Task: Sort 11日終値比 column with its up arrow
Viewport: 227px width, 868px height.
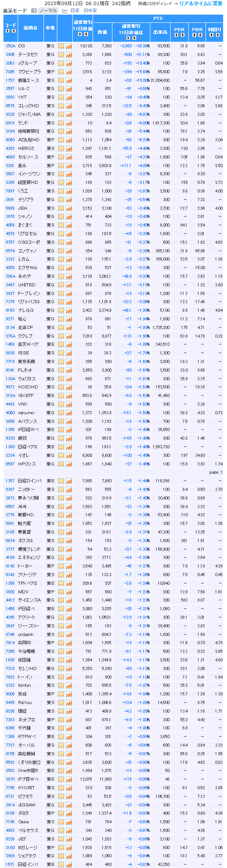Action: [128, 38]
